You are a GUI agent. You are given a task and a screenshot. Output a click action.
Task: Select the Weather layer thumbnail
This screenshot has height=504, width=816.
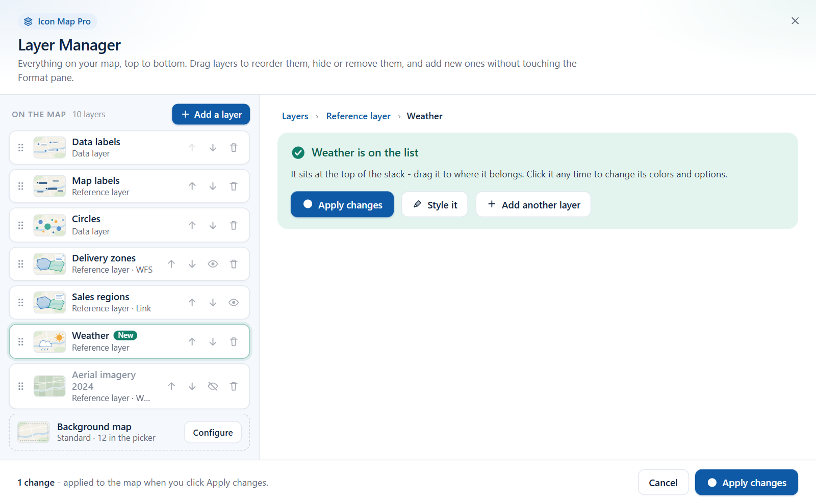point(49,342)
